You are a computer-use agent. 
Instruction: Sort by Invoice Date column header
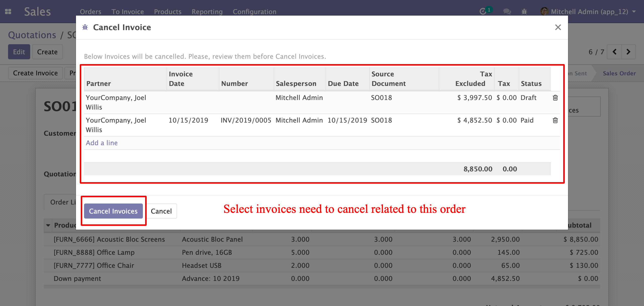coord(181,79)
